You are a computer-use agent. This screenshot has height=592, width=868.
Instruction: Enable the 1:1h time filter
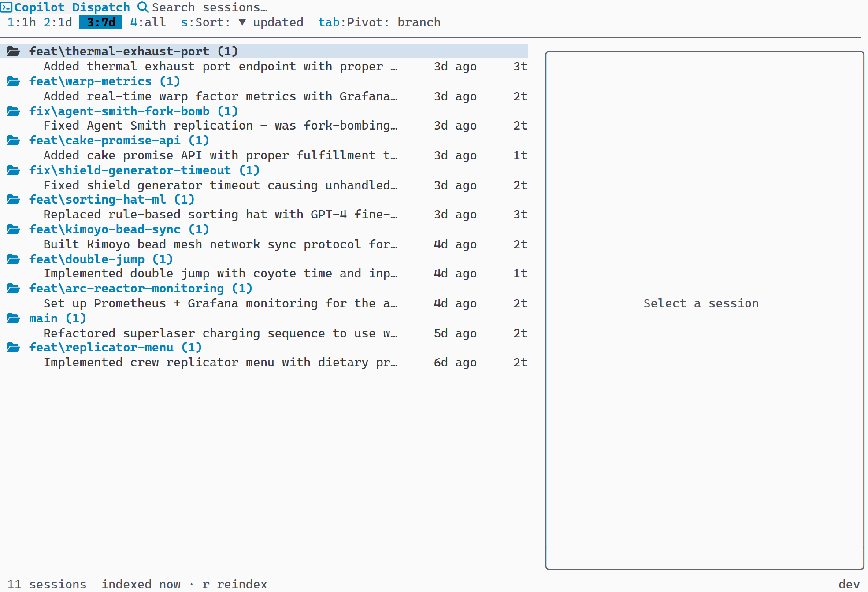pos(21,22)
